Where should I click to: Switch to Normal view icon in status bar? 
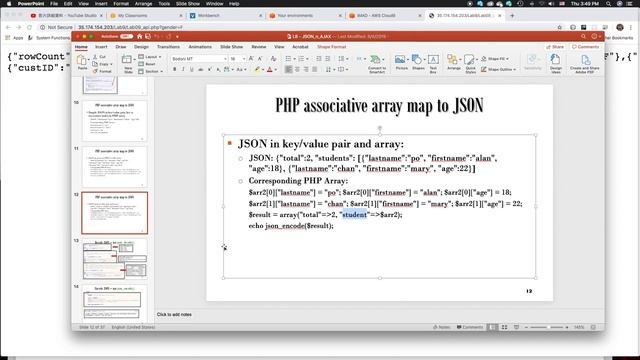tap(493, 327)
